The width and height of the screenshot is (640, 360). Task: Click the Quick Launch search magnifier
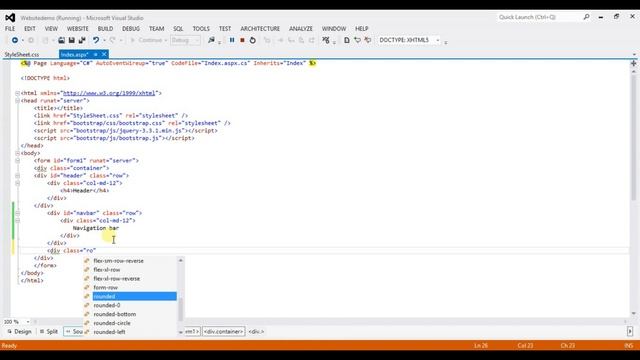pos(587,17)
